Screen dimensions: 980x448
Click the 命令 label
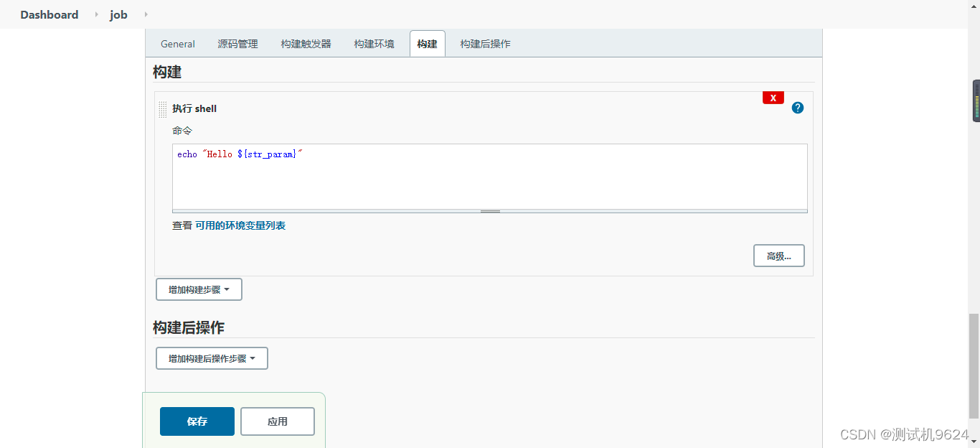(x=182, y=131)
